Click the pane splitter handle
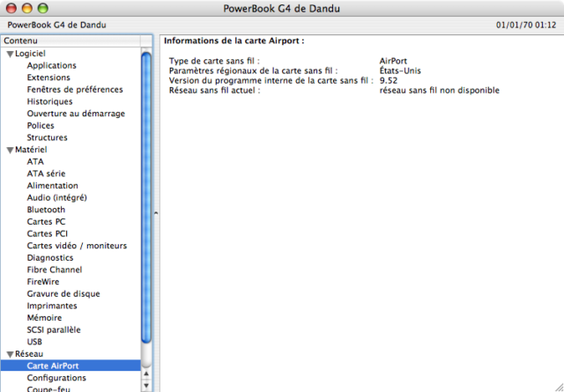Image resolution: width=564 pixels, height=392 pixels. pyautogui.click(x=156, y=213)
